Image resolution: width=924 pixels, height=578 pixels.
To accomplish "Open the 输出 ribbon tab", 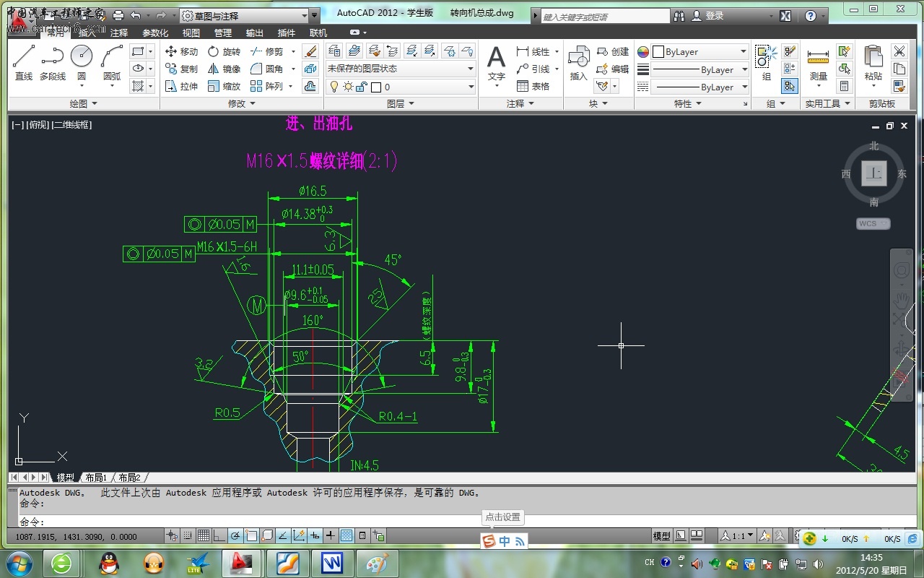I will (x=255, y=33).
